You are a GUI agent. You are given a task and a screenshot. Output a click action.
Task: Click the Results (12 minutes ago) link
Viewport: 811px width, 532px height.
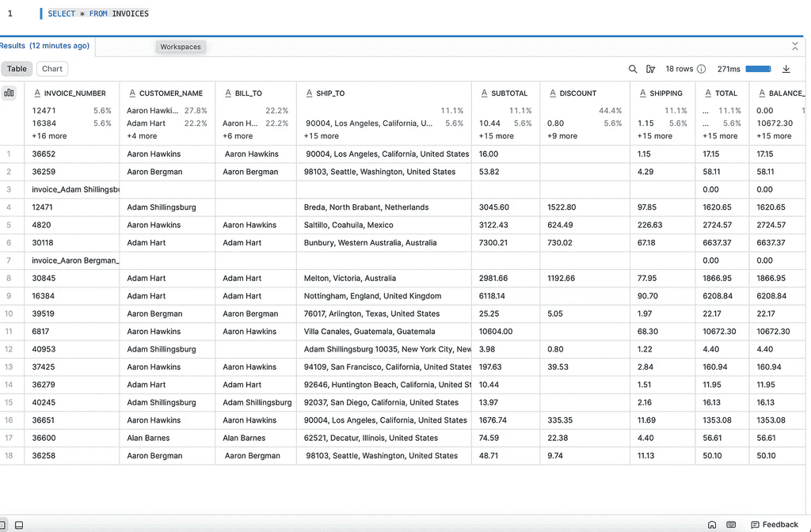pos(44,46)
